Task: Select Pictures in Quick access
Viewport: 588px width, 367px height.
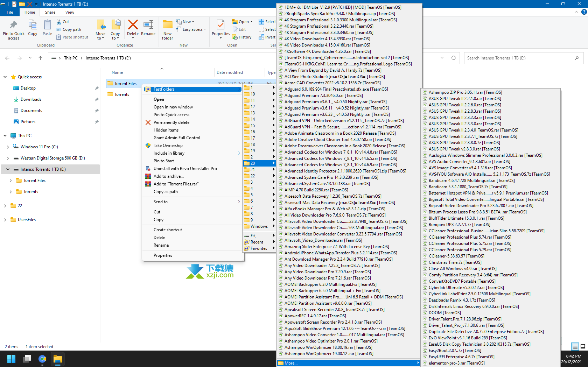Action: click(28, 122)
